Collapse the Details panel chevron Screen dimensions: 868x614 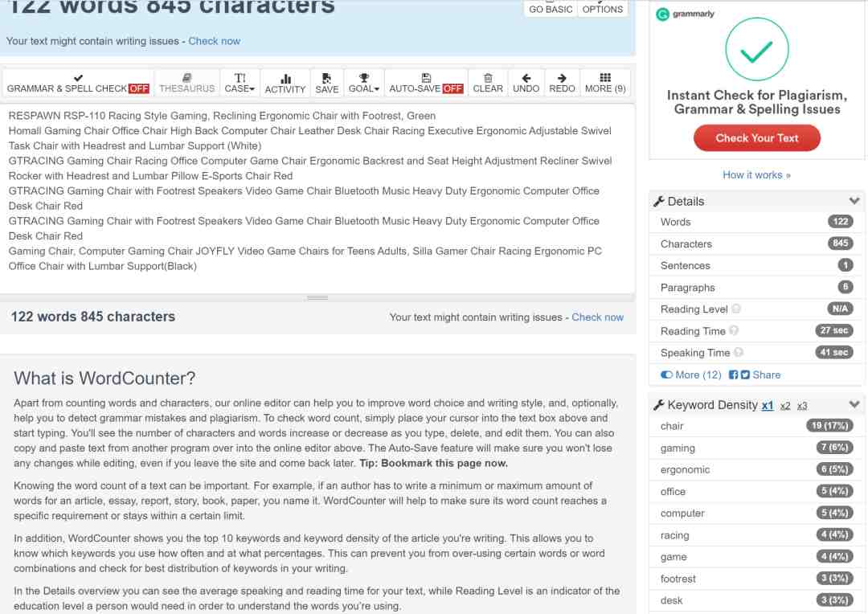pyautogui.click(x=854, y=200)
